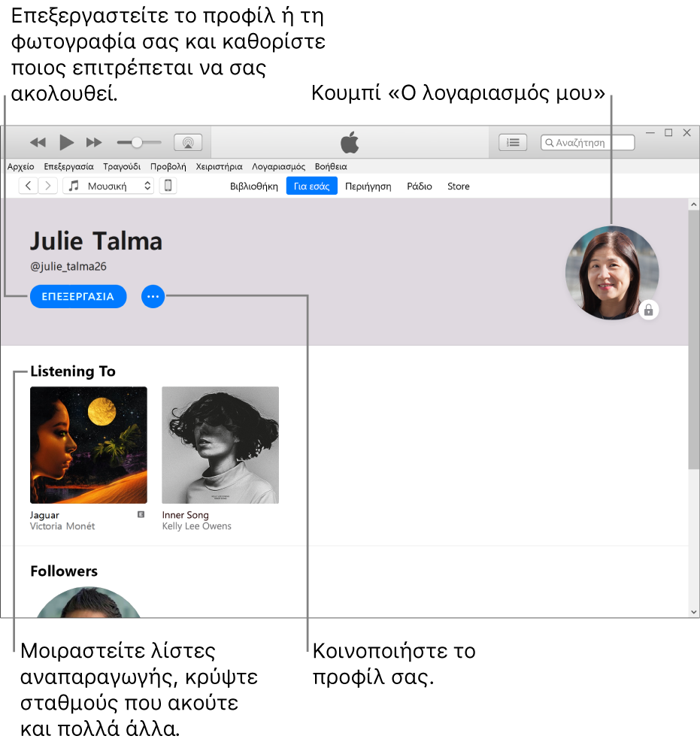Click the Followers heading
This screenshot has height=742, width=700.
point(64,571)
